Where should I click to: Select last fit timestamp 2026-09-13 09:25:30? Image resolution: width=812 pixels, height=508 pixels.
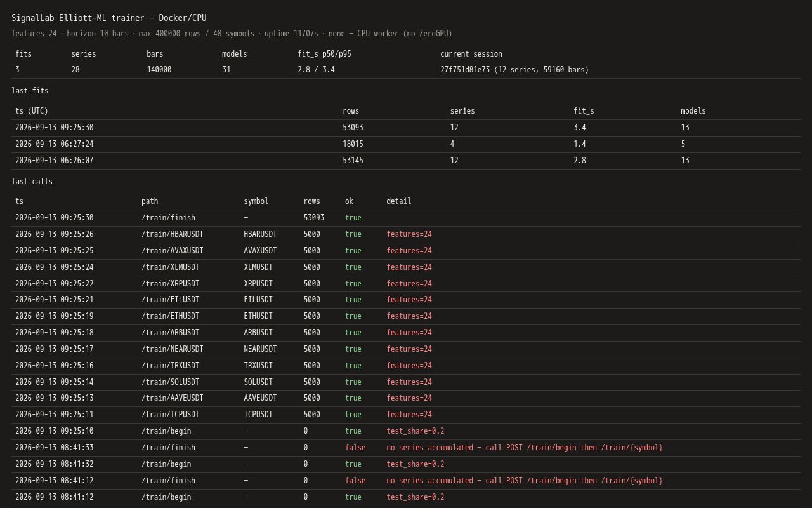coord(55,128)
